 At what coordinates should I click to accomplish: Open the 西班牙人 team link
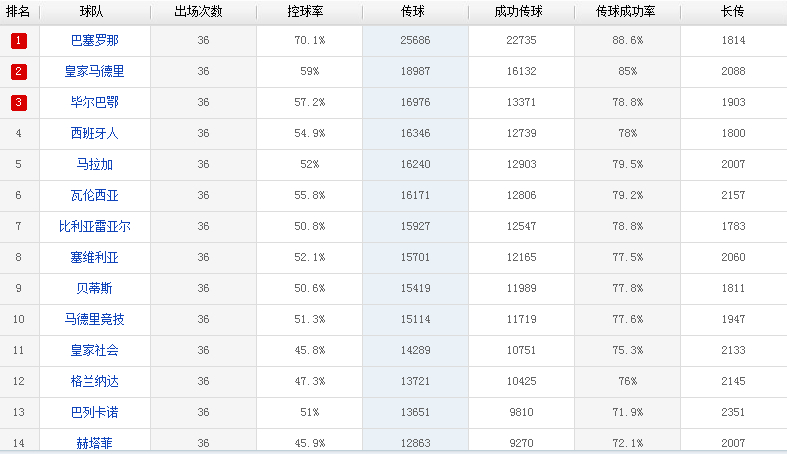coord(94,133)
